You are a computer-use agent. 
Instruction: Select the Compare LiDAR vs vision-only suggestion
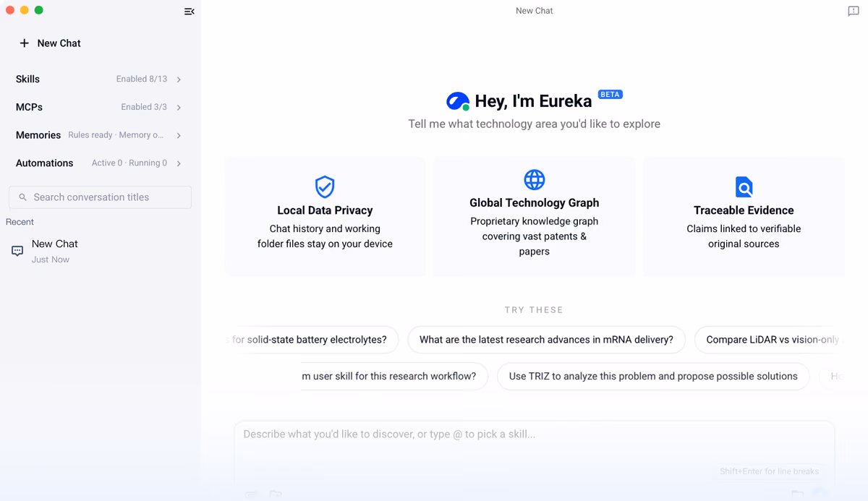click(769, 340)
